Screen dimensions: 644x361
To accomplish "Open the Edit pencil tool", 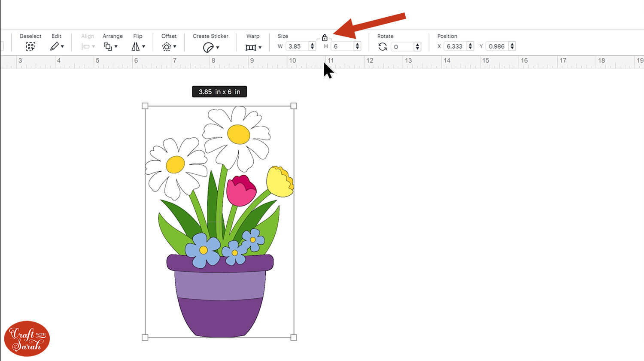I will coord(54,46).
